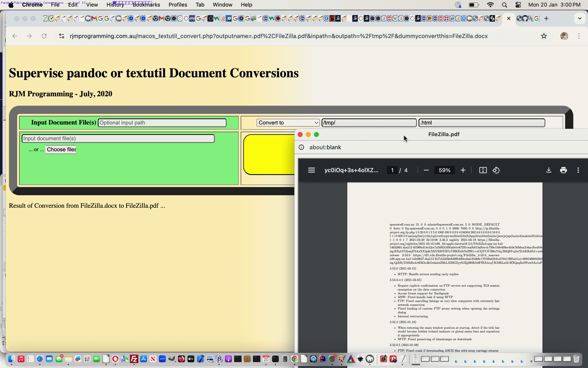Download the FileZilla PDF

549,170
